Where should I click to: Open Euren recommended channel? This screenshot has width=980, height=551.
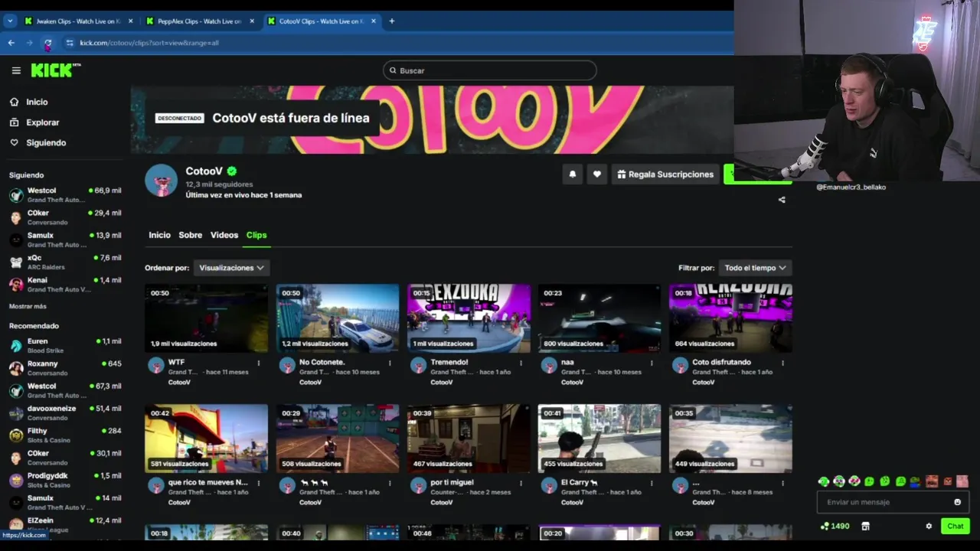click(65, 345)
